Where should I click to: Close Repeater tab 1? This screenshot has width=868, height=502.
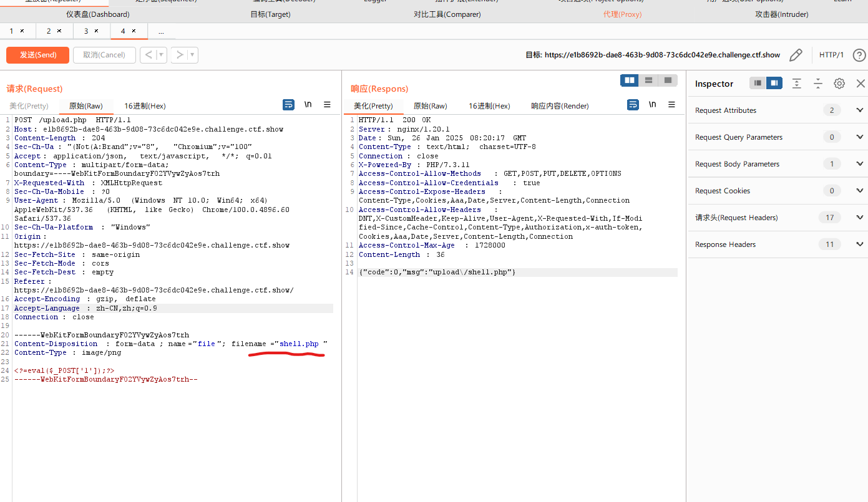click(22, 31)
